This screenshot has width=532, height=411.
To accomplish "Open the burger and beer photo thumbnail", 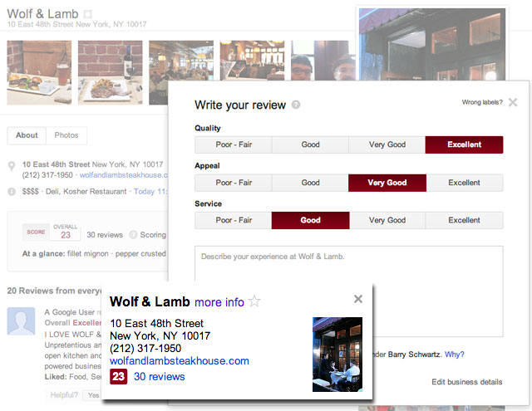I will point(39,72).
